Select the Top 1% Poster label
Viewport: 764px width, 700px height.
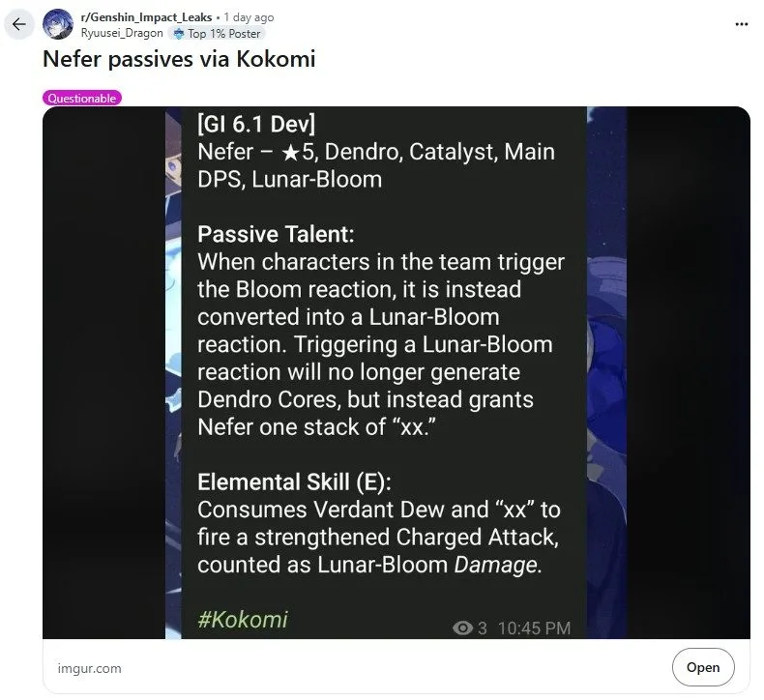223,34
